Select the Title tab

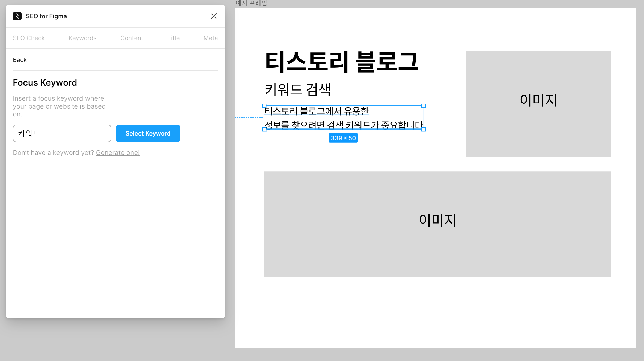coord(173,38)
